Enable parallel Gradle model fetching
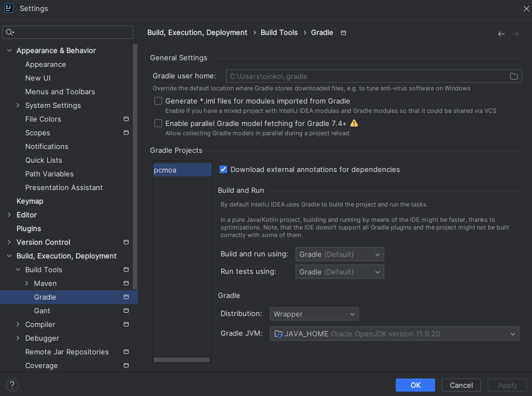This screenshot has width=532, height=396. (x=158, y=123)
